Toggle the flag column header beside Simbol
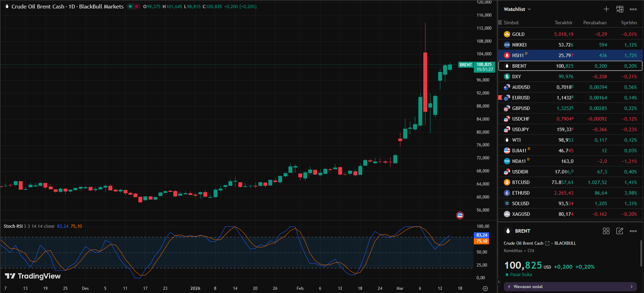Viewport: 644px width, 293px height. point(500,23)
